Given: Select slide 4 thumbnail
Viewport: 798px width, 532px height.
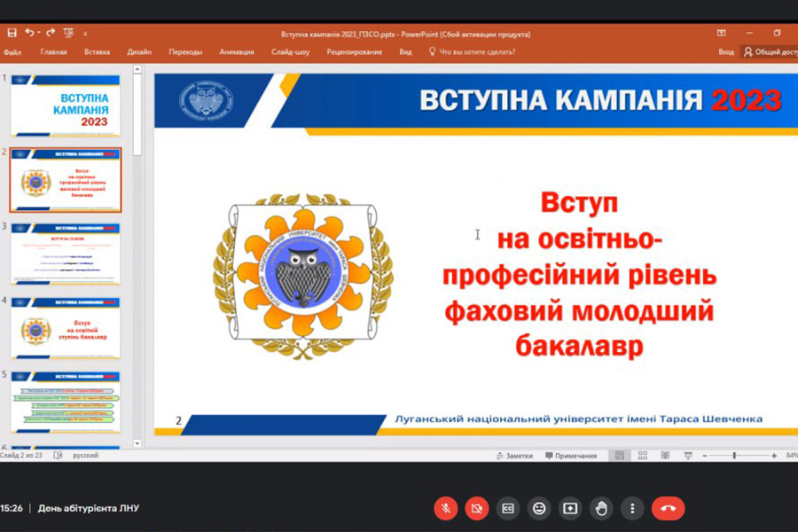Looking at the screenshot, I should [x=66, y=328].
